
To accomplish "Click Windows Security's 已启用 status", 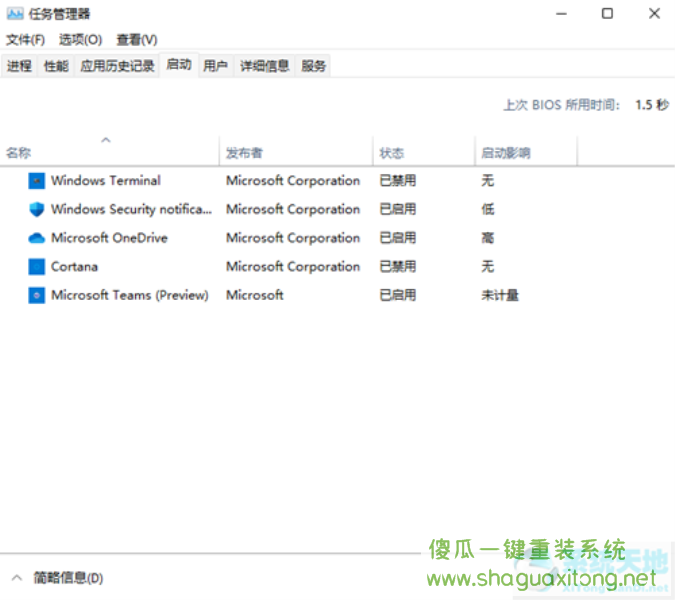I will point(398,210).
